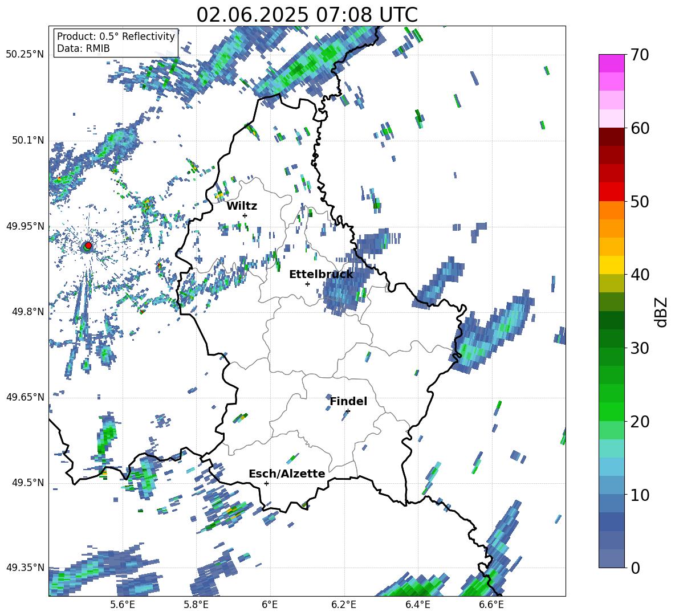Click the title 02.06.2025 07:08 UTC
Viewport: 675px width, 616px height.
tap(307, 15)
